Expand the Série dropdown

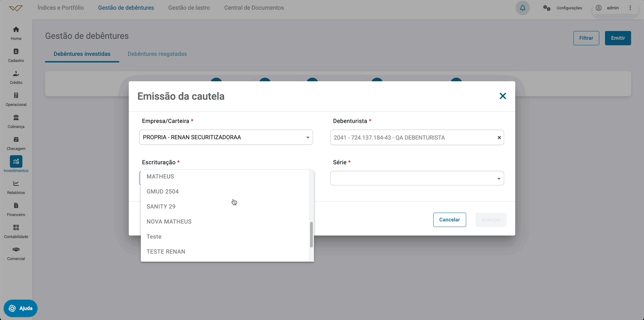point(499,179)
